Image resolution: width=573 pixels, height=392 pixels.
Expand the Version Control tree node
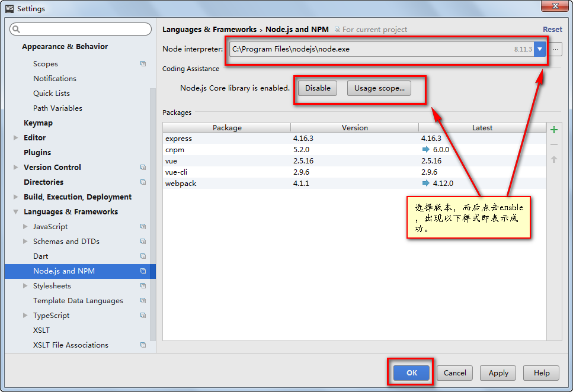coord(16,168)
